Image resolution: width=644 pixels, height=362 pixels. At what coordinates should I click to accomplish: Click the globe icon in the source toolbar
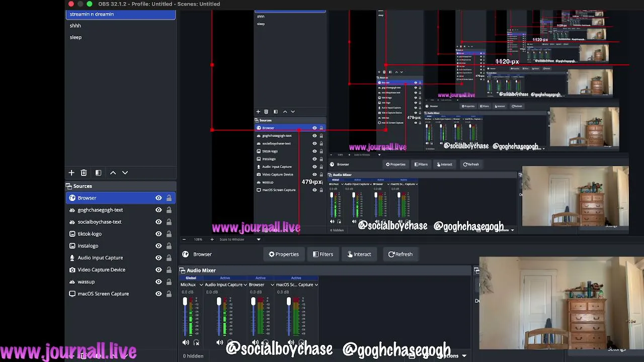185,254
